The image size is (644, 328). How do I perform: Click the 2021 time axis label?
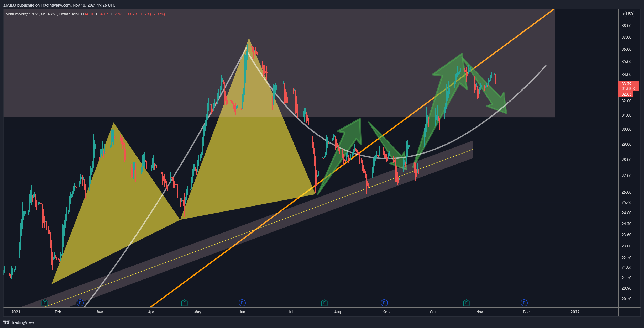pyautogui.click(x=16, y=312)
